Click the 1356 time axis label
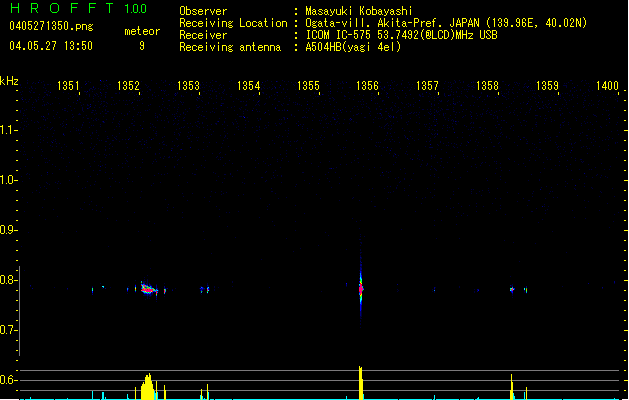 pyautogui.click(x=367, y=86)
